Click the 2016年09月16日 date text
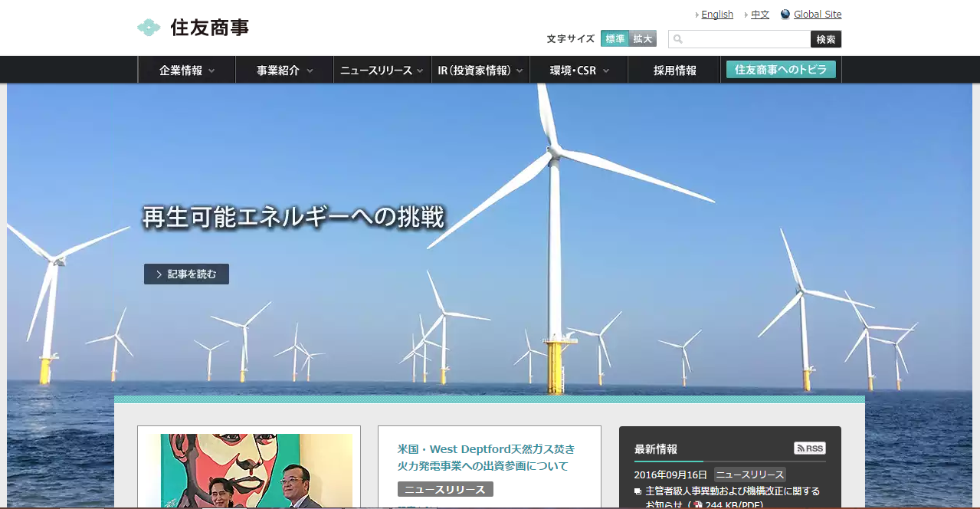Image resolution: width=980 pixels, height=509 pixels. pyautogui.click(x=670, y=475)
